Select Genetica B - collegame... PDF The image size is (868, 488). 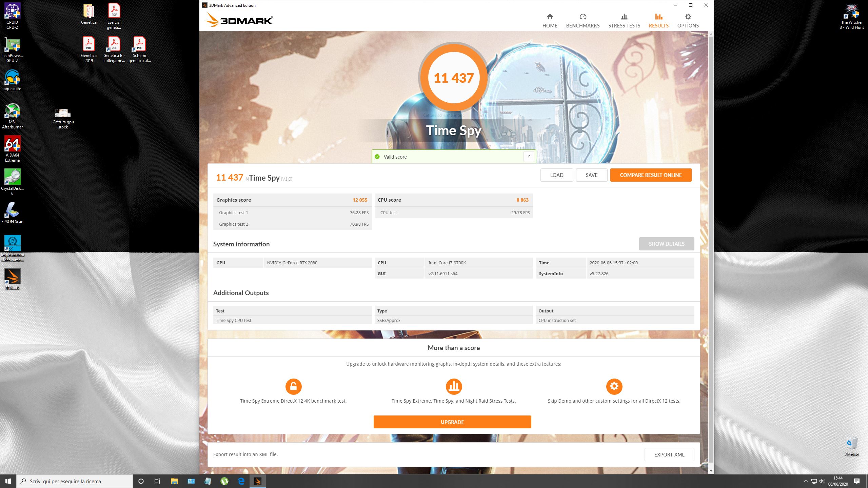tap(114, 49)
